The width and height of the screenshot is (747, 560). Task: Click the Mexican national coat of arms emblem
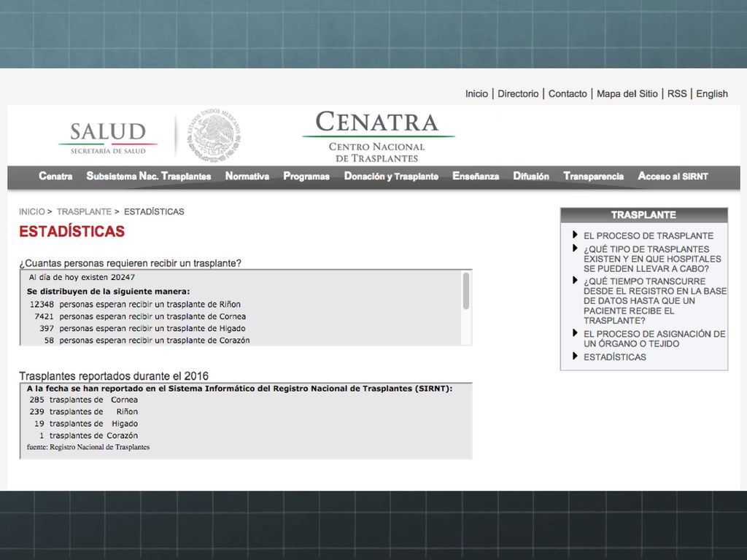pyautogui.click(x=214, y=136)
